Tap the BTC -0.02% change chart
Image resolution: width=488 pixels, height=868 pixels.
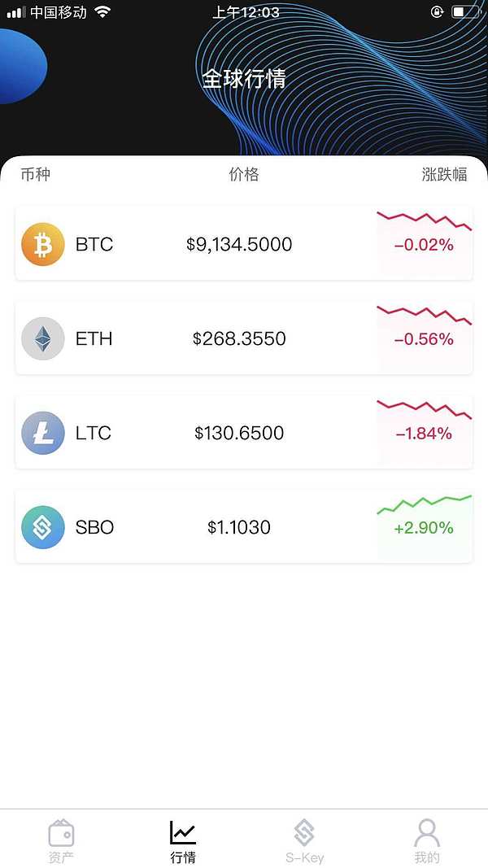[x=424, y=243]
